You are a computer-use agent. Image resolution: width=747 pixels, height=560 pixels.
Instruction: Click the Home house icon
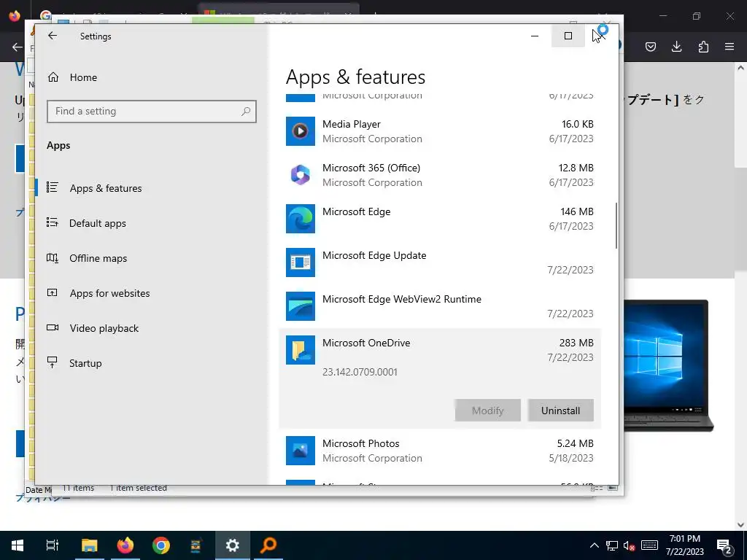[x=53, y=77]
